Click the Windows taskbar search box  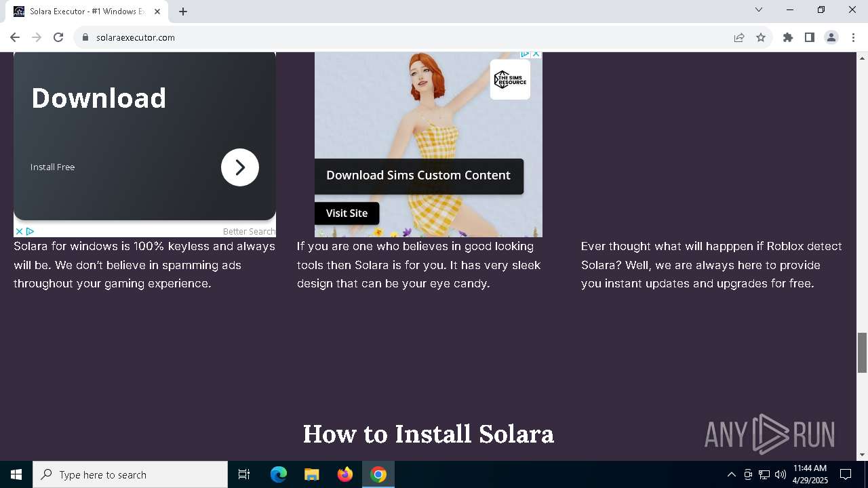[x=130, y=474]
